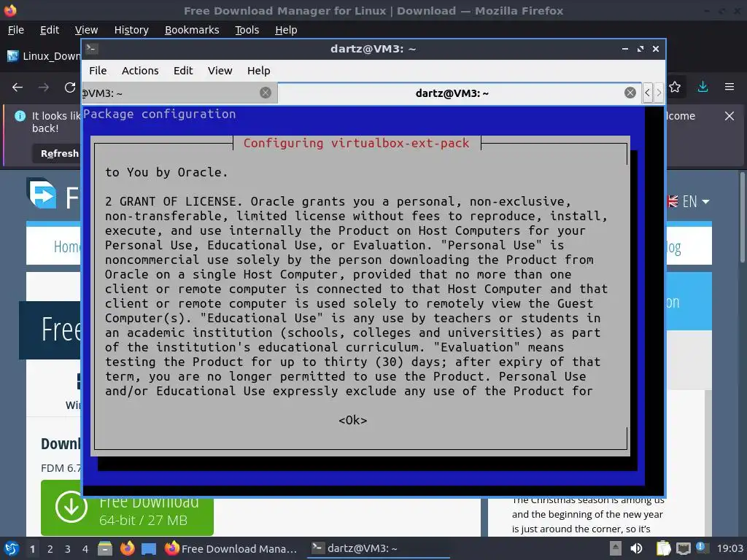Switch to workspace 3
The height and width of the screenshot is (560, 747).
coord(68,549)
